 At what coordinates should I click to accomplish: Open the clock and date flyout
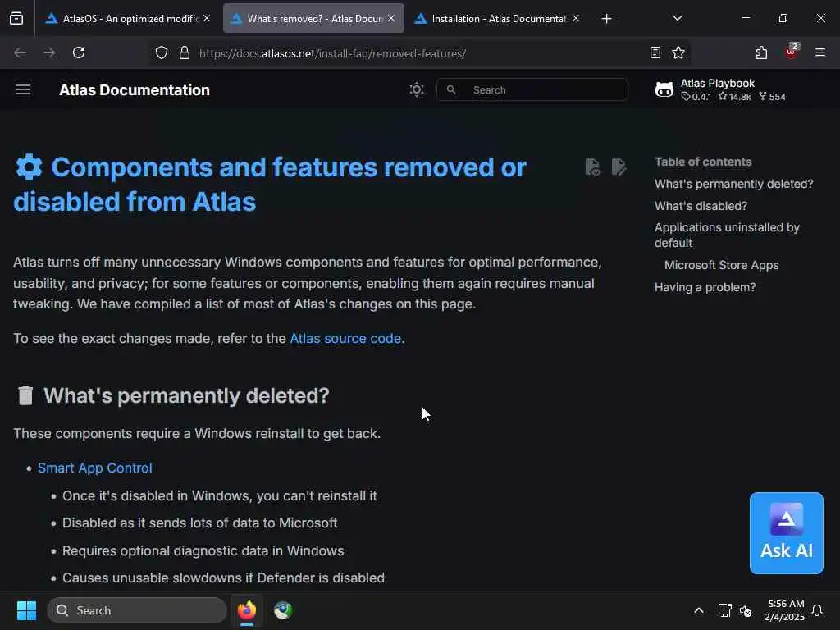[x=784, y=610]
